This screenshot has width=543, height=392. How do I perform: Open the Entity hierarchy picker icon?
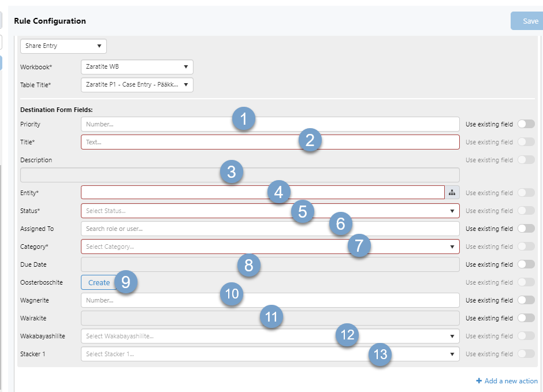click(452, 193)
